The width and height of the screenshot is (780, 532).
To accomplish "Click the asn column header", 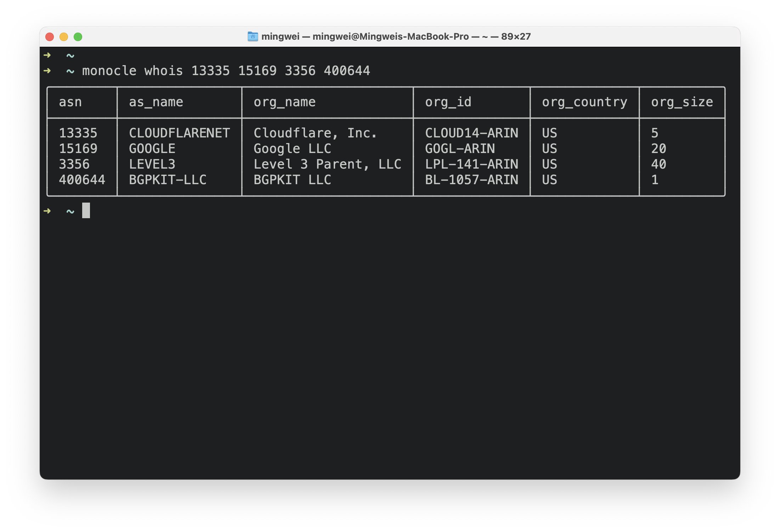I will pyautogui.click(x=70, y=102).
